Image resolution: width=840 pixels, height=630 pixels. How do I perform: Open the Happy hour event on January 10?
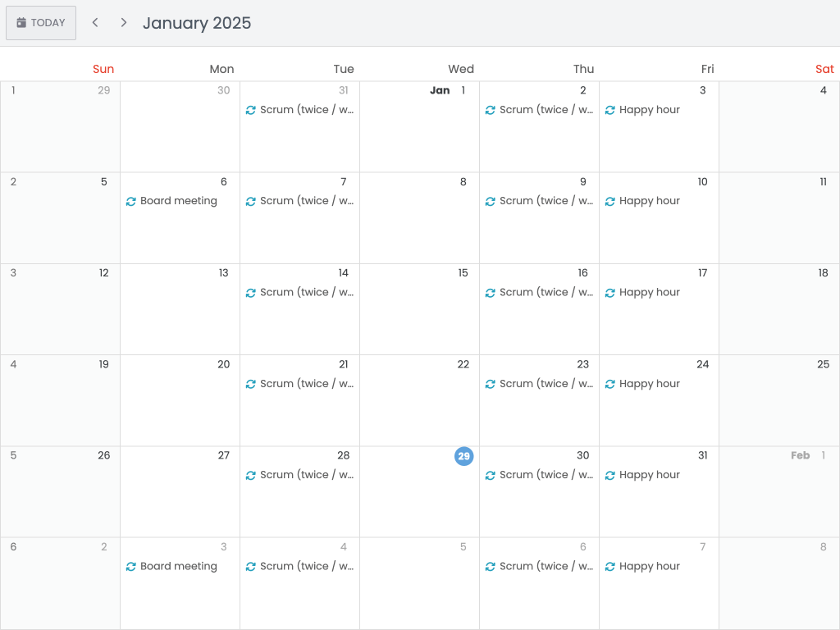click(x=648, y=200)
